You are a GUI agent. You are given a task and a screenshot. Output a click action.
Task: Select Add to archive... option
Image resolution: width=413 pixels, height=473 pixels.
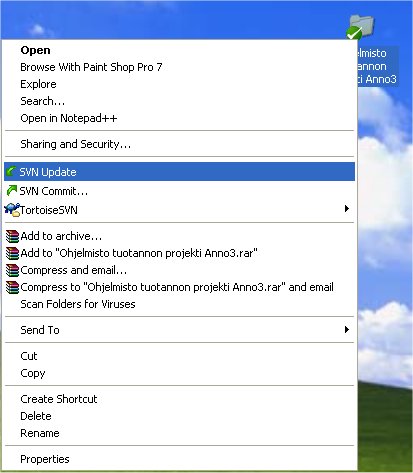[179, 236]
